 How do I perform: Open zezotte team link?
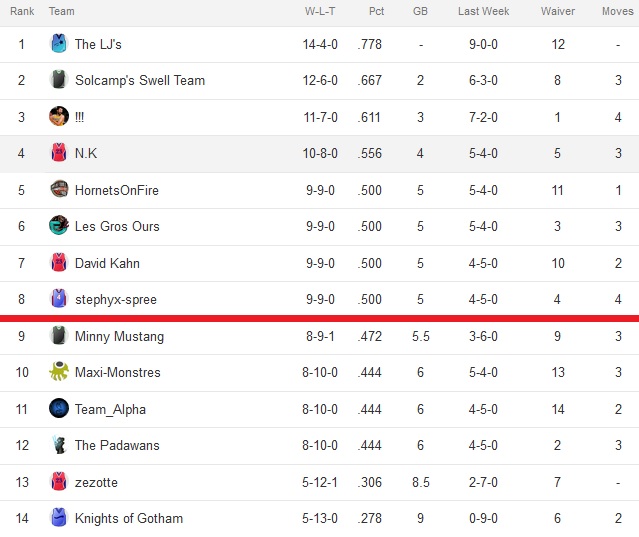tap(96, 482)
